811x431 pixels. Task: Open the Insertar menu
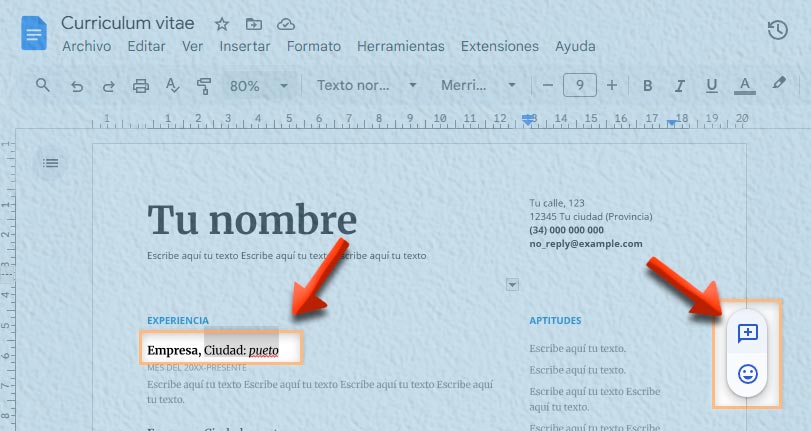(245, 46)
